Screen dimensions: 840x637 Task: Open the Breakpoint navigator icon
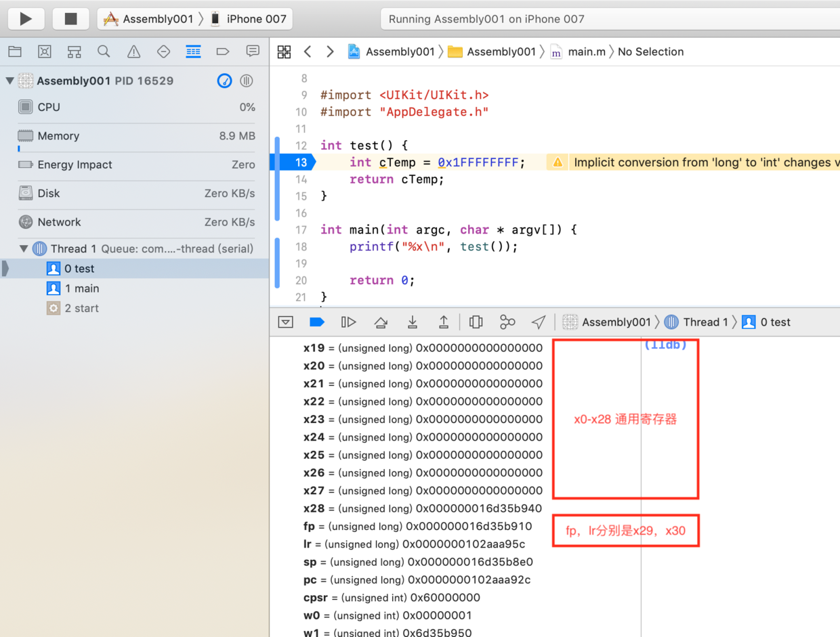(x=223, y=51)
